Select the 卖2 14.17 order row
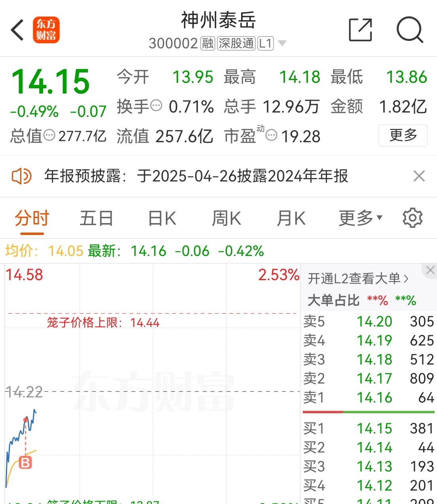 tap(369, 378)
